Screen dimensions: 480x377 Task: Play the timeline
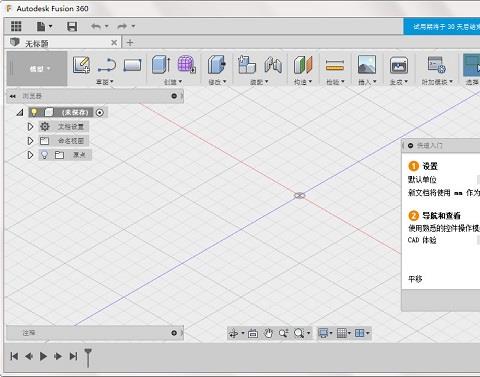point(43,356)
